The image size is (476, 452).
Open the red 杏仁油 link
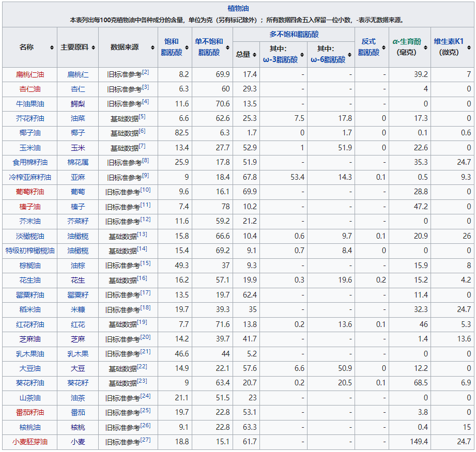coord(30,89)
